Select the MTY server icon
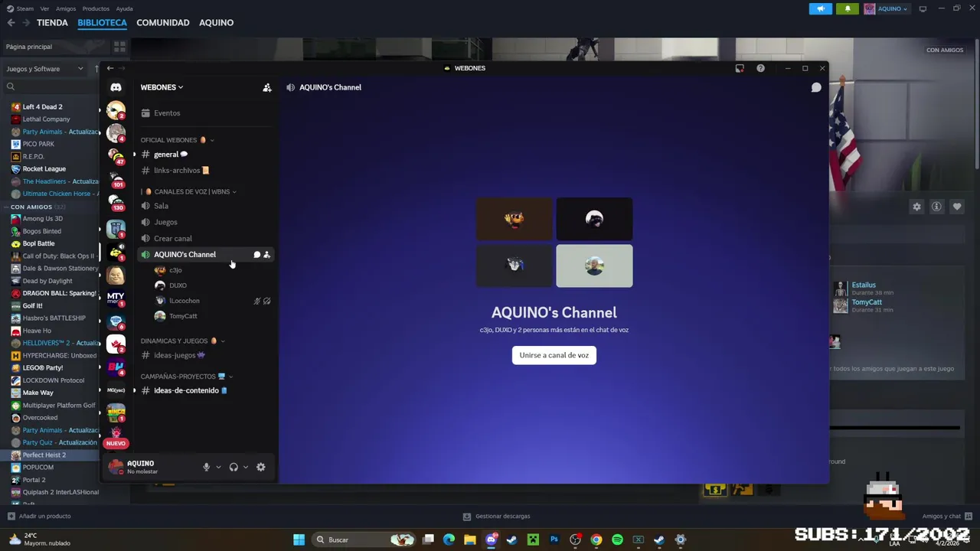The height and width of the screenshot is (551, 980). 116,298
